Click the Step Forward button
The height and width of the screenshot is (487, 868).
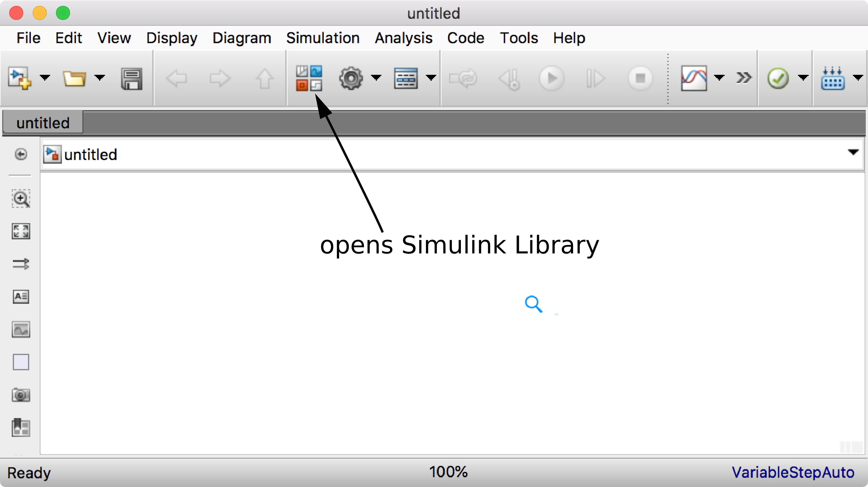[595, 78]
